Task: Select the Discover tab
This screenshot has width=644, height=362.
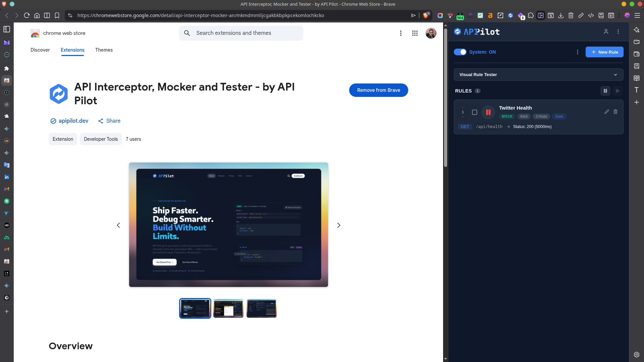Action: tap(40, 50)
